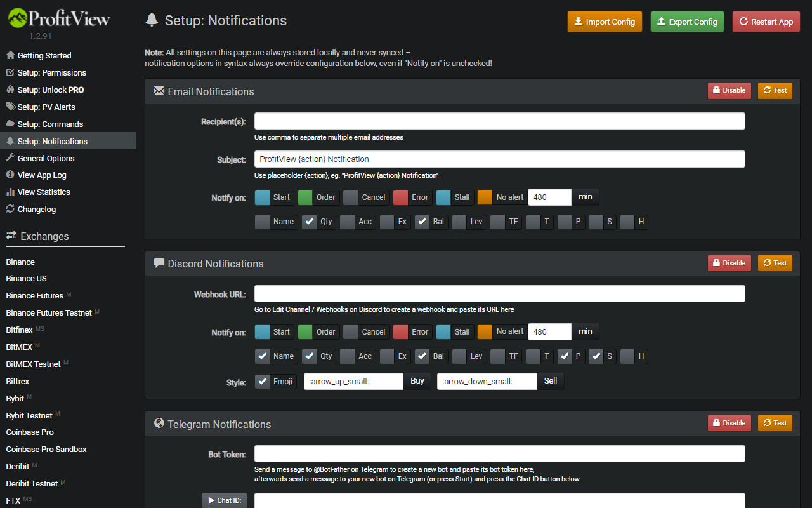812x508 pixels.
Task: Click the speech bubble icon for Discord Notifications
Action: 159,264
